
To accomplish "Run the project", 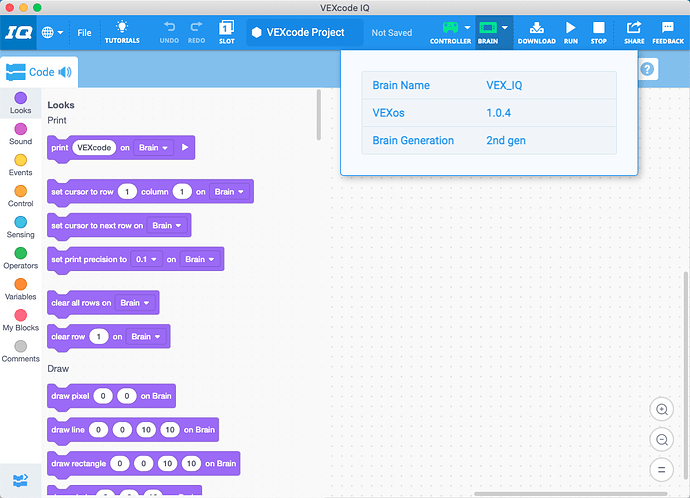I will (570, 32).
